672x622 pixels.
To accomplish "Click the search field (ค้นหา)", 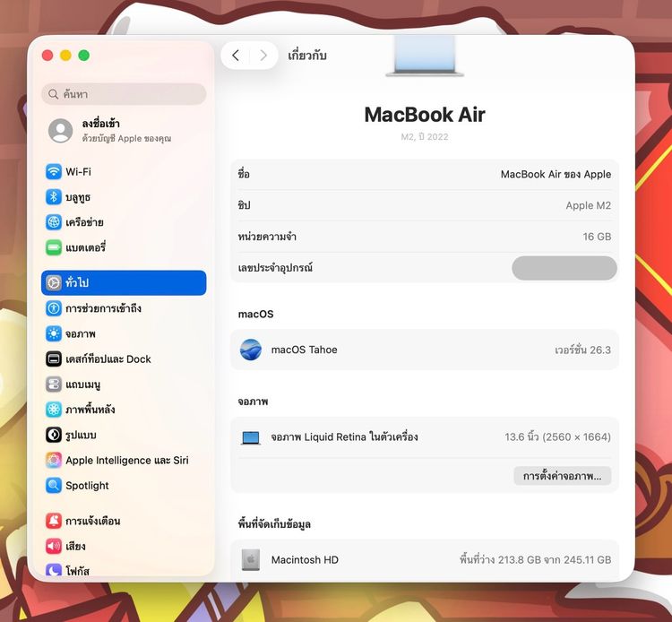I will pos(124,94).
